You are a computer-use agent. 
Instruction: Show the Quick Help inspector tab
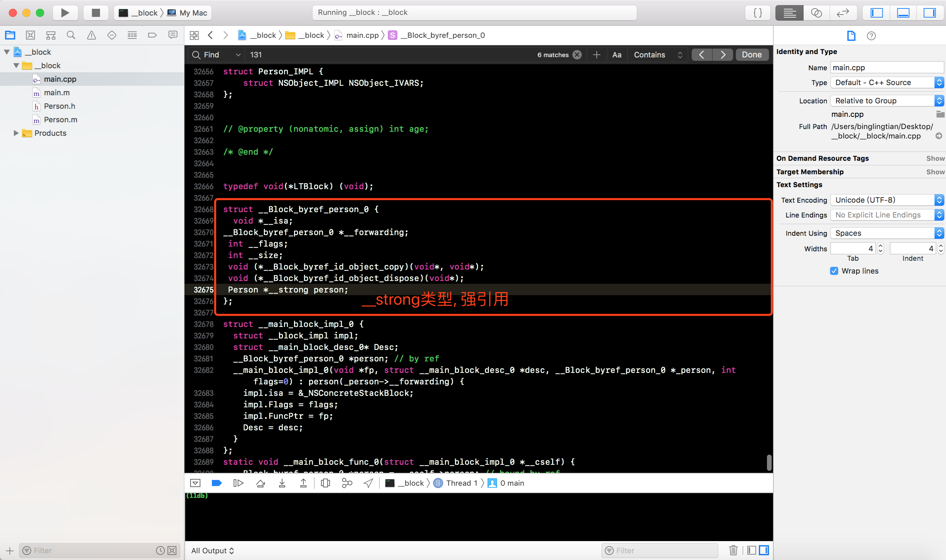click(x=871, y=36)
